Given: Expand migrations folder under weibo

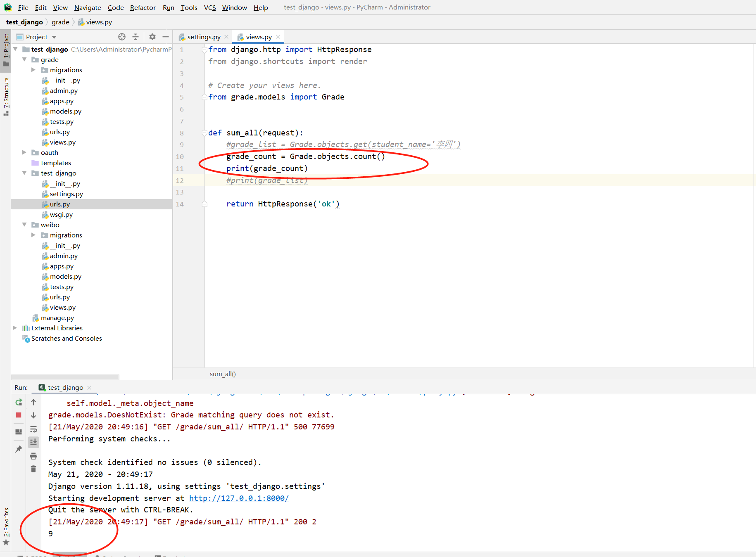Looking at the screenshot, I should (x=33, y=235).
